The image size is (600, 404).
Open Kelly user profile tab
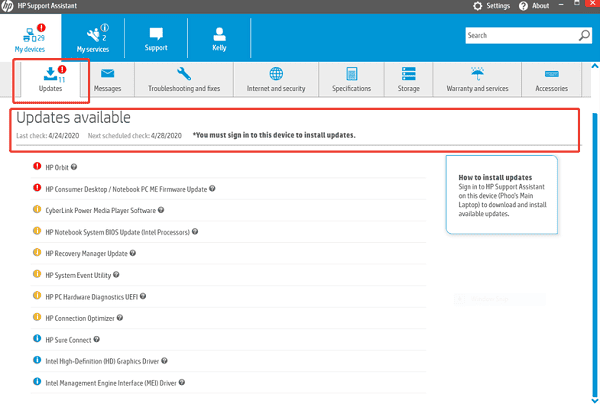[217, 36]
